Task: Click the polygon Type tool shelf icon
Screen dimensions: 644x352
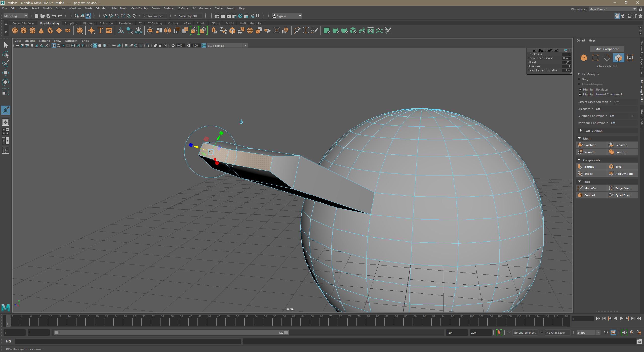Action: pos(100,31)
